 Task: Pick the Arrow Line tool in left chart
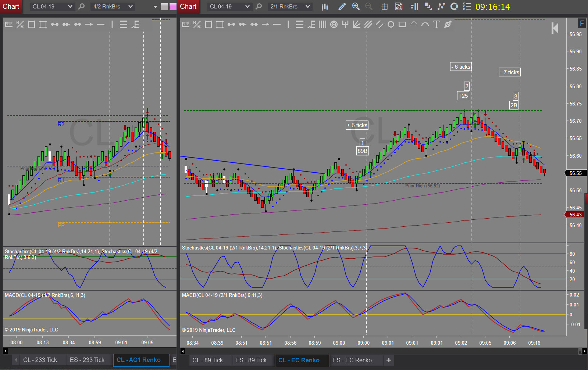[89, 25]
